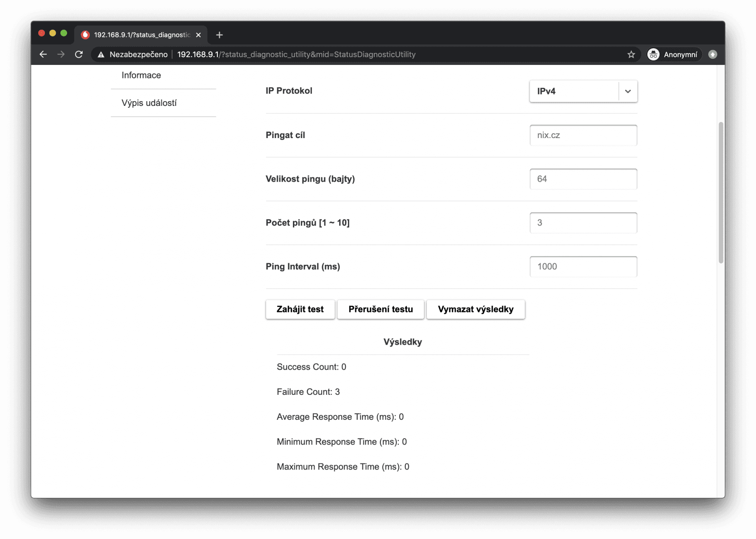Click the Velikost pingu input field

[x=583, y=179]
